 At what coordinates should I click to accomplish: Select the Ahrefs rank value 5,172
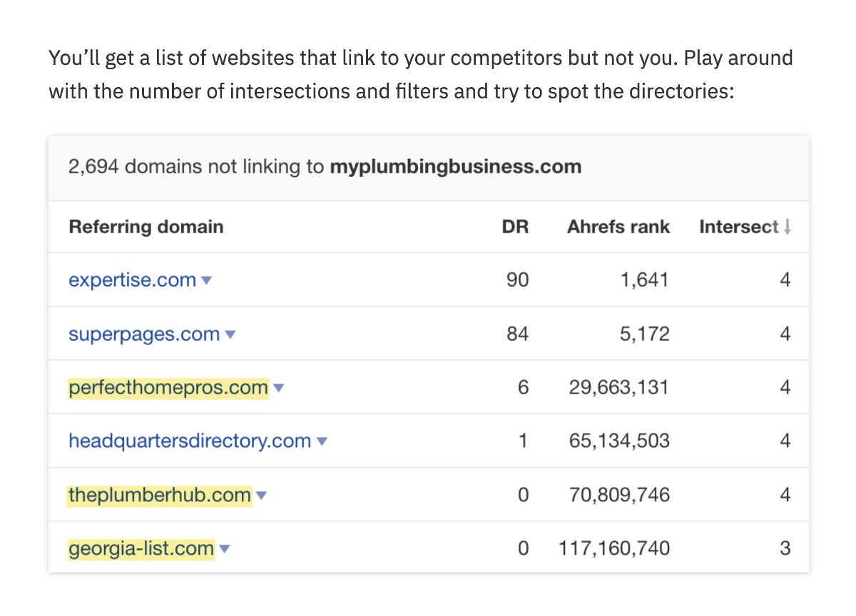click(644, 334)
